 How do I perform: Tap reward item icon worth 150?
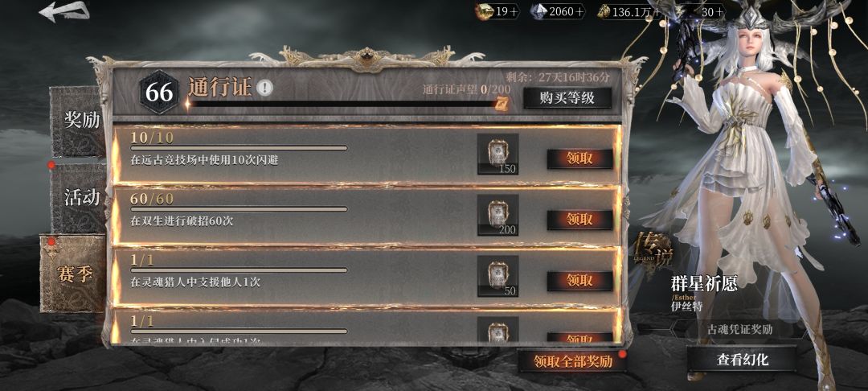tap(497, 154)
